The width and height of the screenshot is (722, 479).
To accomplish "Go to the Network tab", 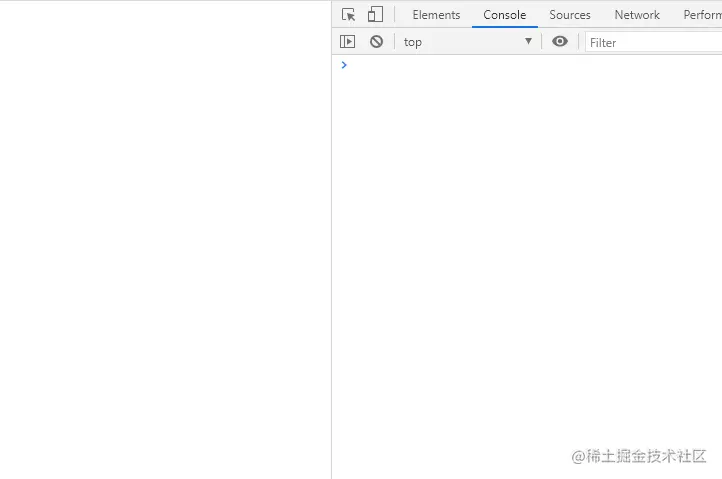I will 637,15.
